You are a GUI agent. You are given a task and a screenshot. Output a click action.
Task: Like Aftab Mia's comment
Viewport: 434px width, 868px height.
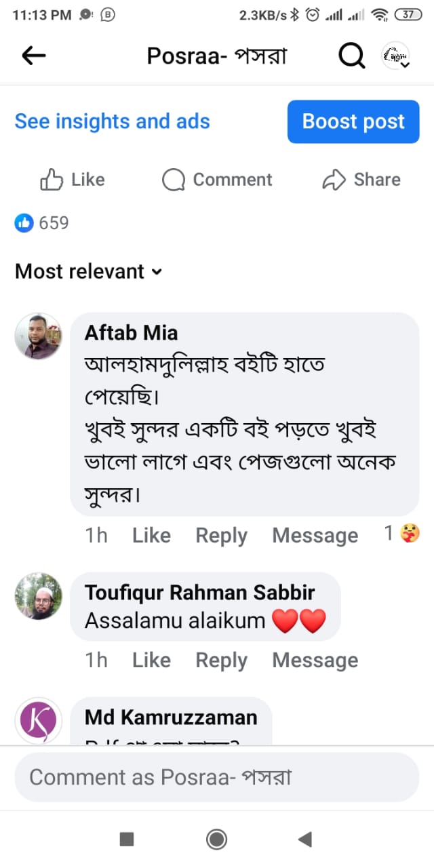coord(151,536)
